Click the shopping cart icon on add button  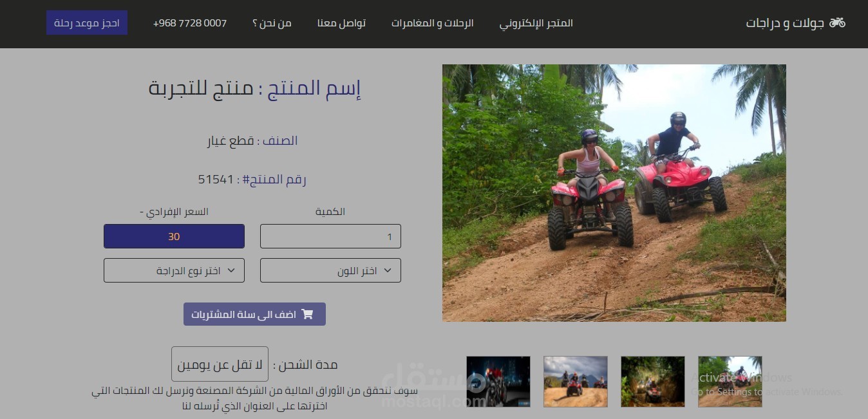[x=307, y=314]
